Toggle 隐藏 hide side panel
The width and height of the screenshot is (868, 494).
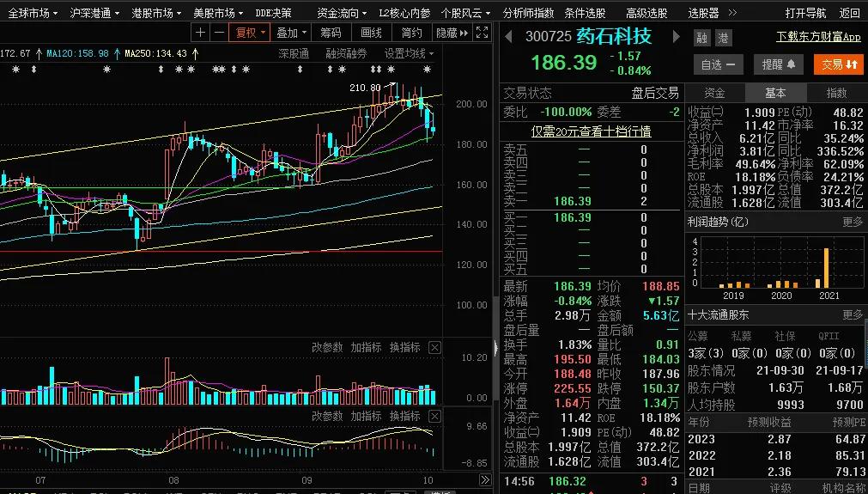coord(452,33)
